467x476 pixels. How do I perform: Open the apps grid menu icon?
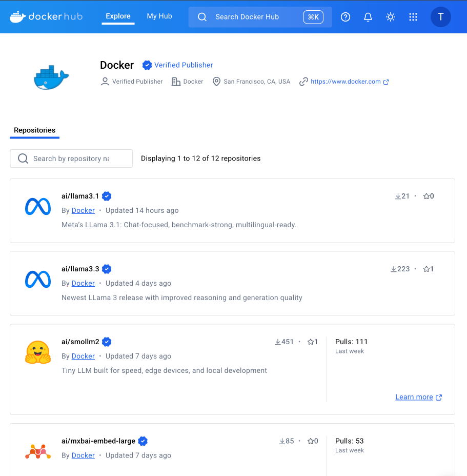point(413,17)
